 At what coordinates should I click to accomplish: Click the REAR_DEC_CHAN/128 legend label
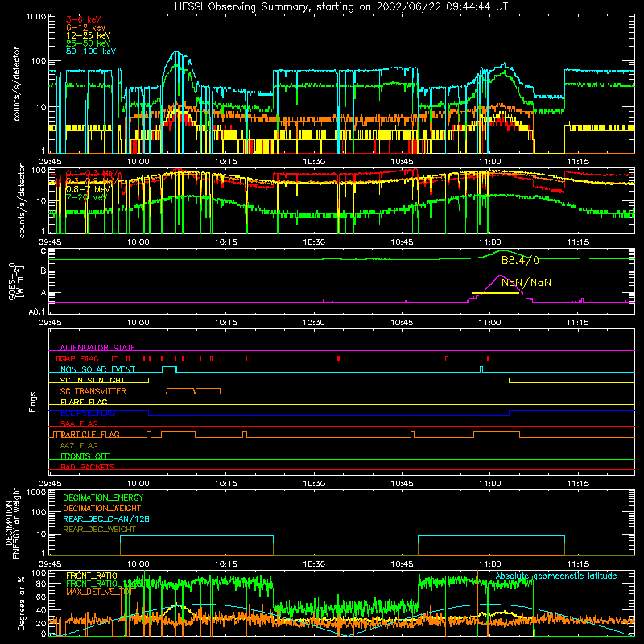click(x=106, y=518)
